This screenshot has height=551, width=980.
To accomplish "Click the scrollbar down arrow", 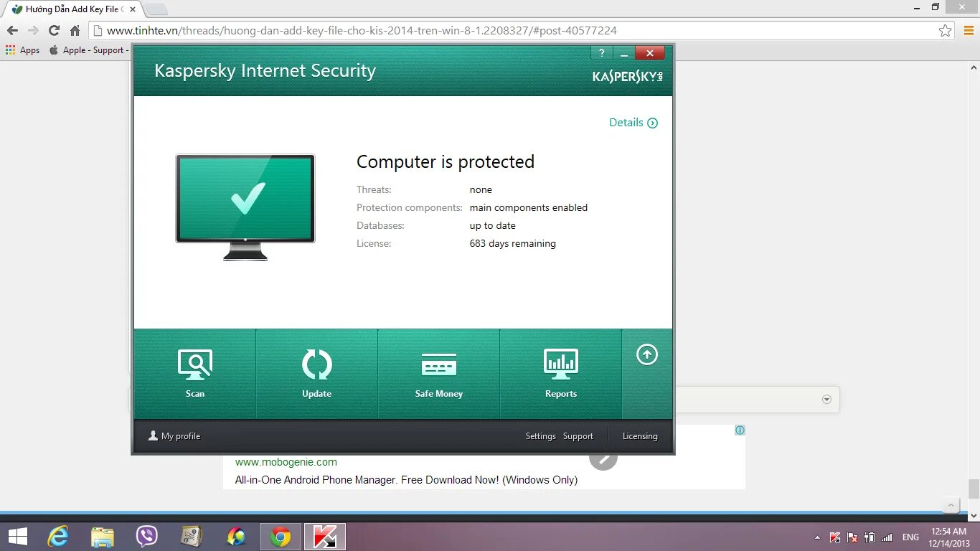I will pyautogui.click(x=974, y=516).
